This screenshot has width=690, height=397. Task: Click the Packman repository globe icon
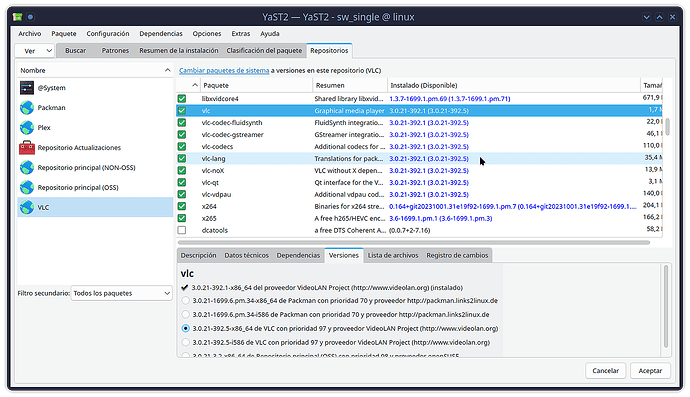coord(27,107)
